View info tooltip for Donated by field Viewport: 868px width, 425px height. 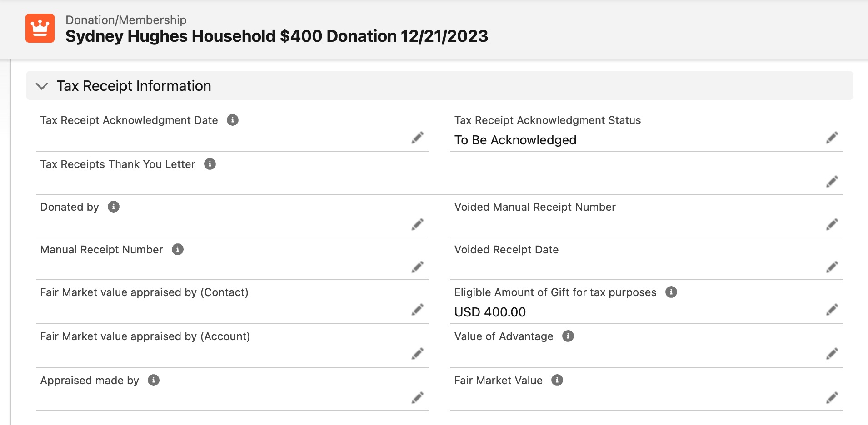click(114, 207)
